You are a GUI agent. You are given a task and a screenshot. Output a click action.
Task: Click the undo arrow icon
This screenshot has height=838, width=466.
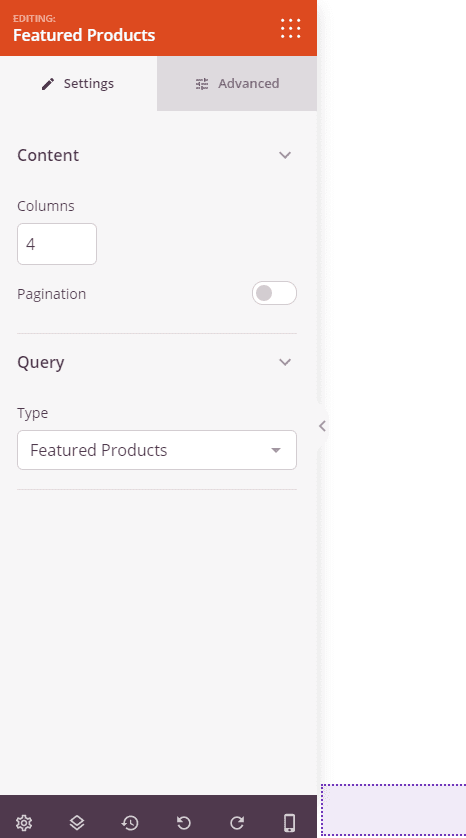click(x=183, y=823)
